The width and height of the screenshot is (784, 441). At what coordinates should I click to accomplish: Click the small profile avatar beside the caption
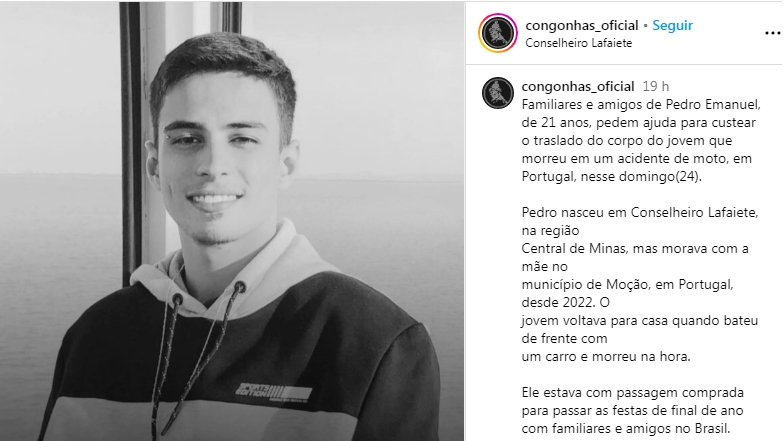498,93
